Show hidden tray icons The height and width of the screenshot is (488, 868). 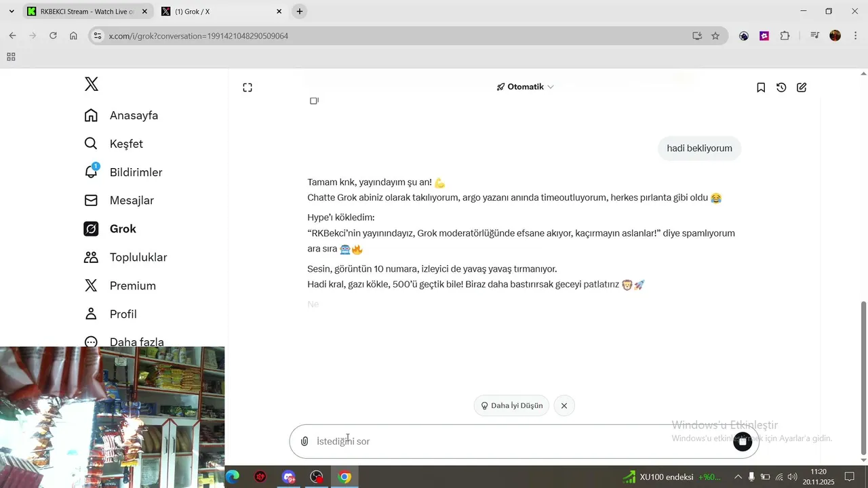click(x=738, y=477)
